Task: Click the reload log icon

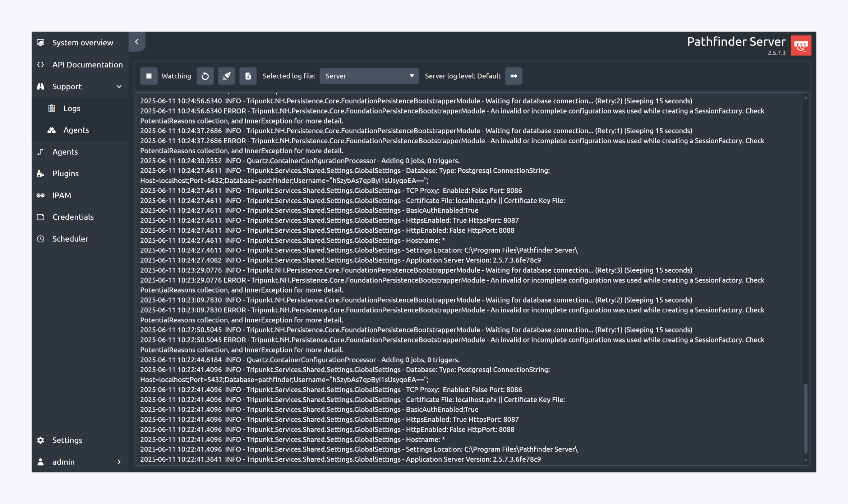Action: [205, 76]
